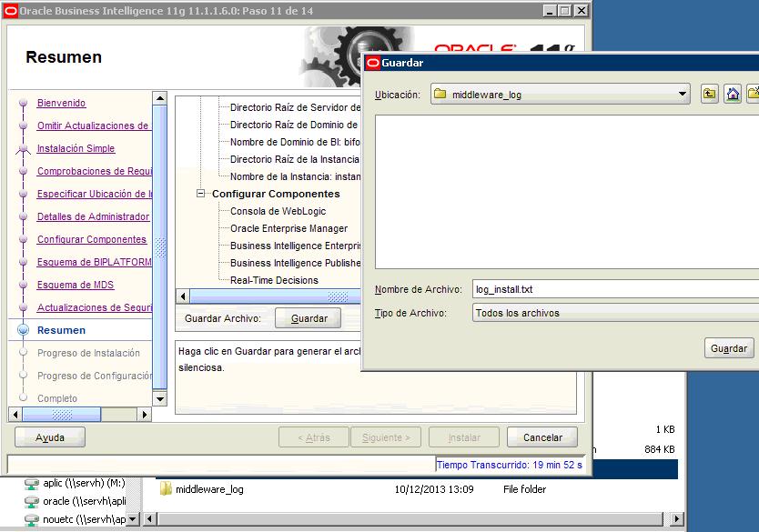Go to home directory icon in Guardar
Viewport: 759px width, 532px height.
tap(733, 94)
